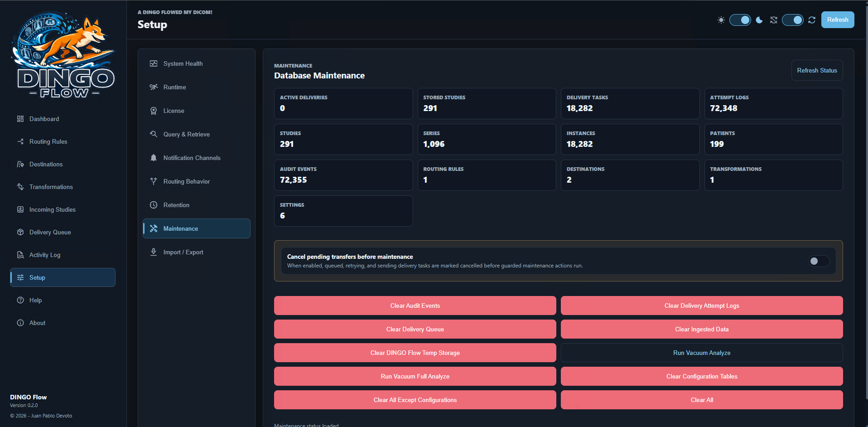Click the Routing Behavior fork icon
868x427 pixels.
tap(154, 181)
